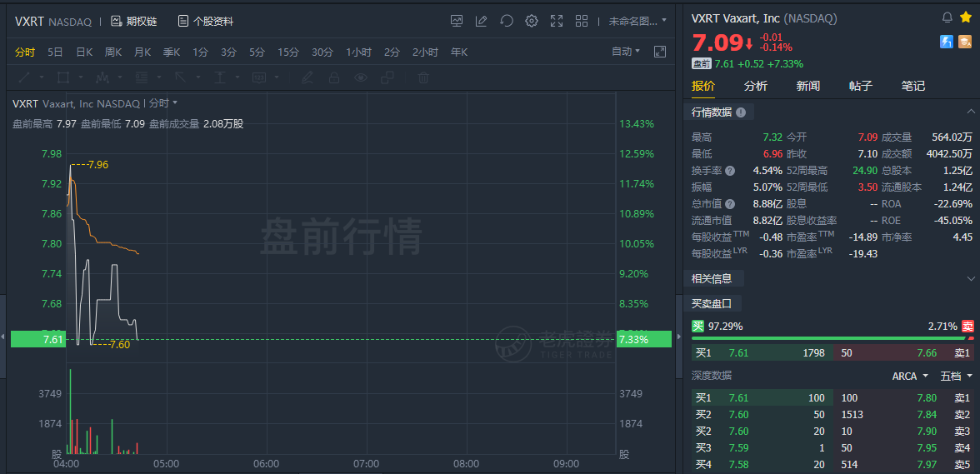The image size is (980, 474).
Task: Click the pop-out chart icon beside 自动
Action: pyautogui.click(x=659, y=52)
